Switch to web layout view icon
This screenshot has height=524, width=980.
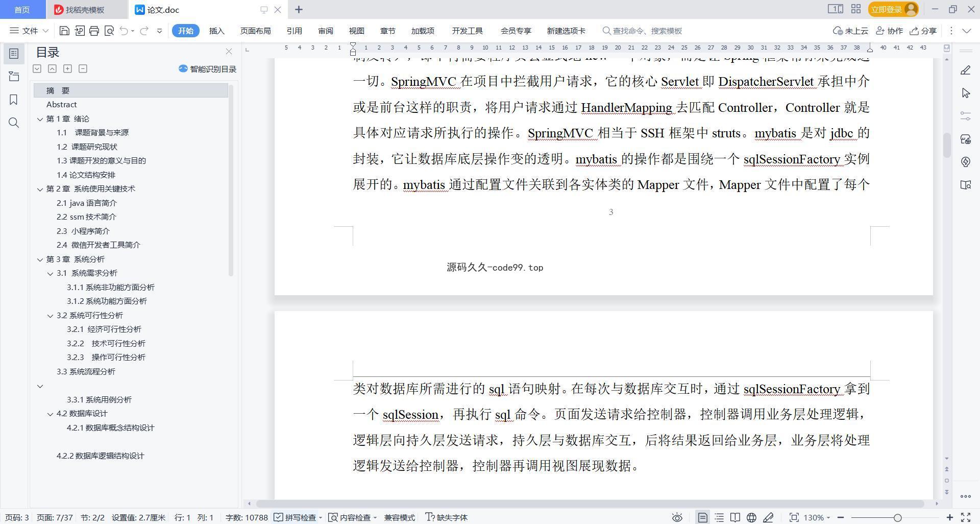(x=751, y=517)
